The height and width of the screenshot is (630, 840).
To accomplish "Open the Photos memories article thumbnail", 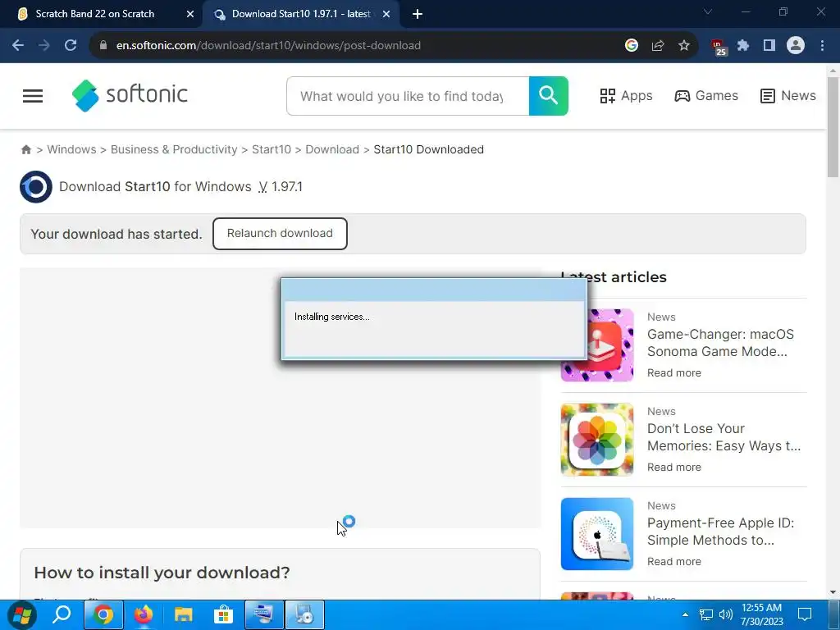I will (x=597, y=440).
